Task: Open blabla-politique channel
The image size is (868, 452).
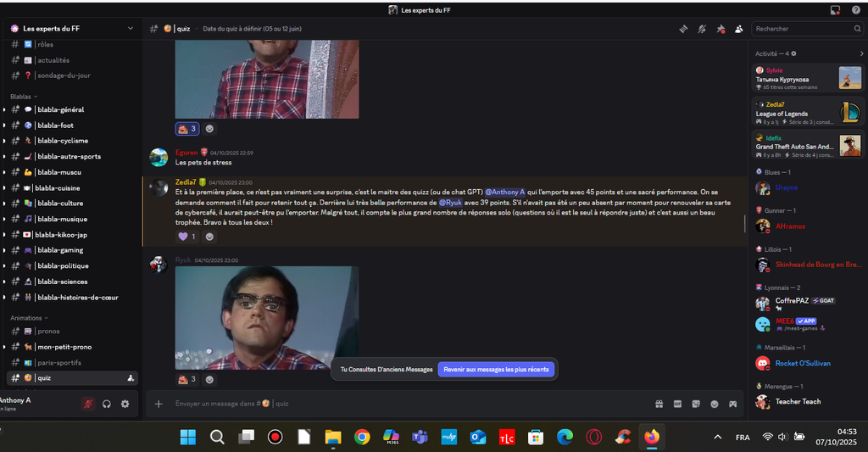Action: [71, 266]
